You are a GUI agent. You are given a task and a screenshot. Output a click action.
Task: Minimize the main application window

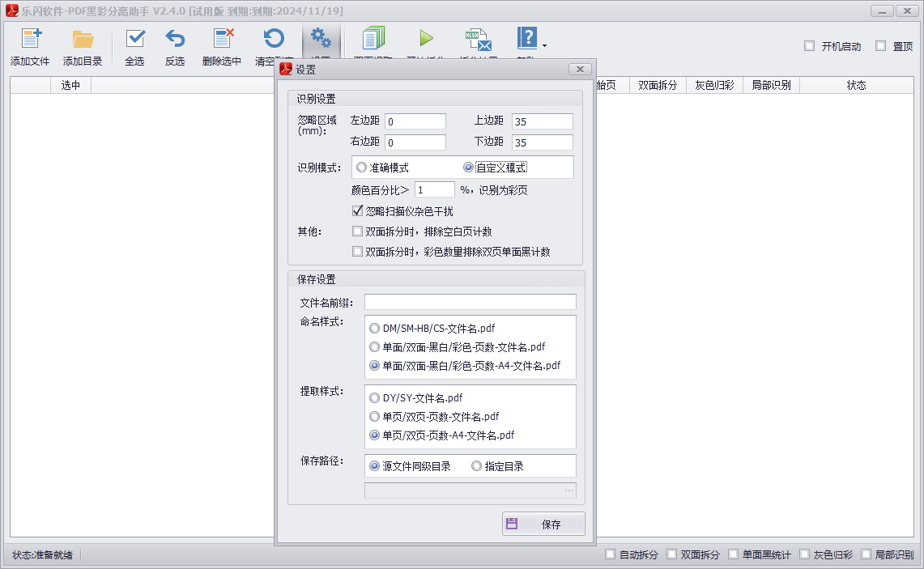[882, 11]
